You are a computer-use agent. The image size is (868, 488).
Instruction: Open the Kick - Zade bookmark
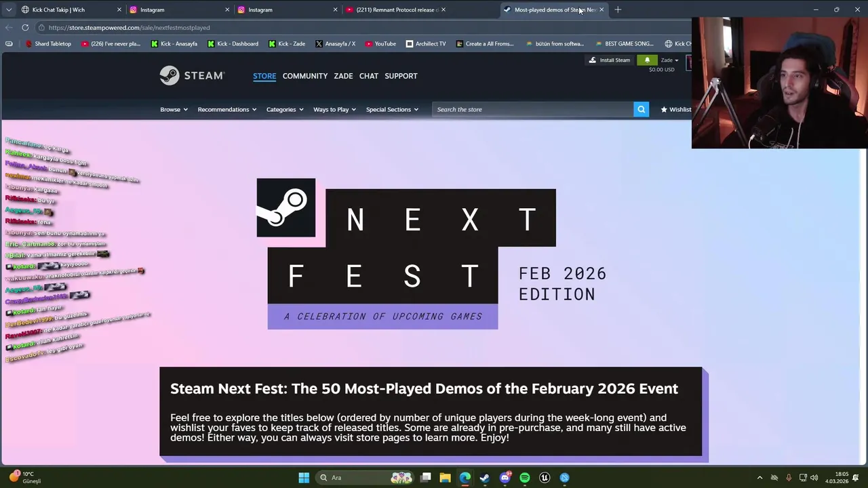point(287,43)
